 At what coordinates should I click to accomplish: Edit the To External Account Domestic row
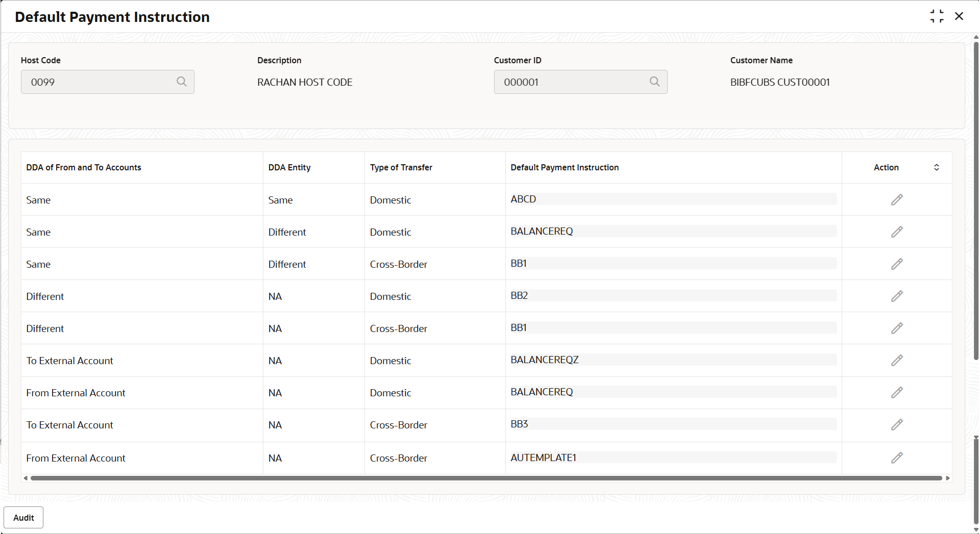[x=897, y=360]
